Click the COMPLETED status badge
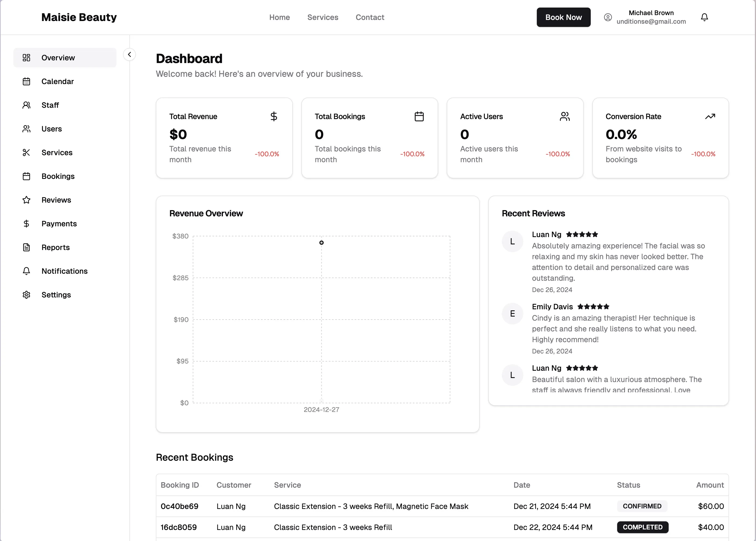This screenshot has height=541, width=756. tap(642, 527)
